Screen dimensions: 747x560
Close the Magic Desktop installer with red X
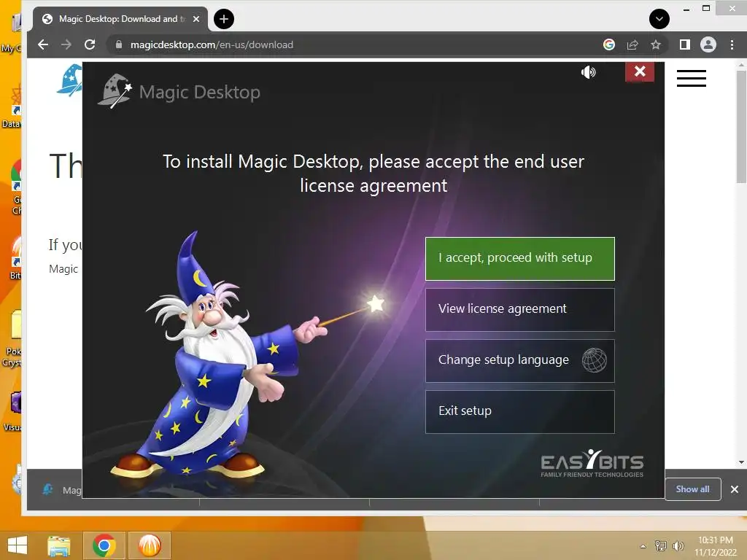pyautogui.click(x=639, y=71)
